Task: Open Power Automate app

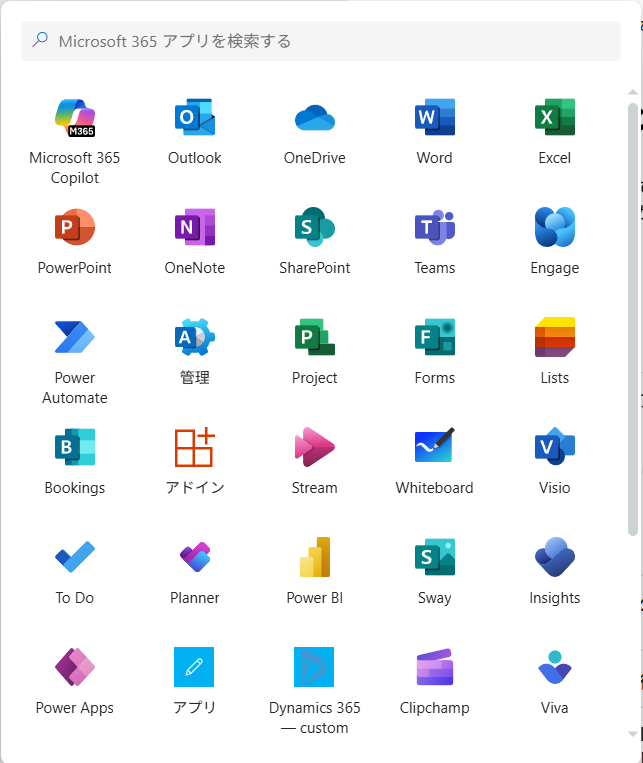Action: tap(74, 337)
